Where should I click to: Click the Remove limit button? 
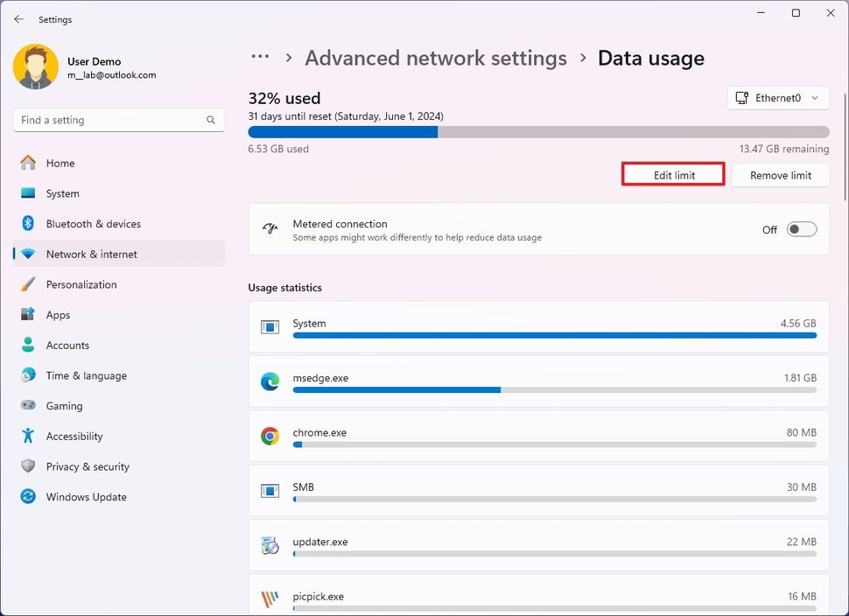pyautogui.click(x=780, y=175)
